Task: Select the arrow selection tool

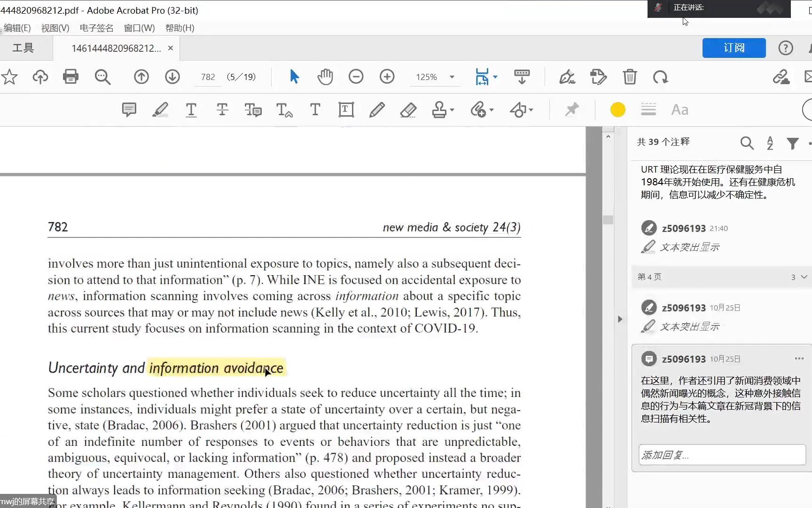Action: [x=294, y=77]
